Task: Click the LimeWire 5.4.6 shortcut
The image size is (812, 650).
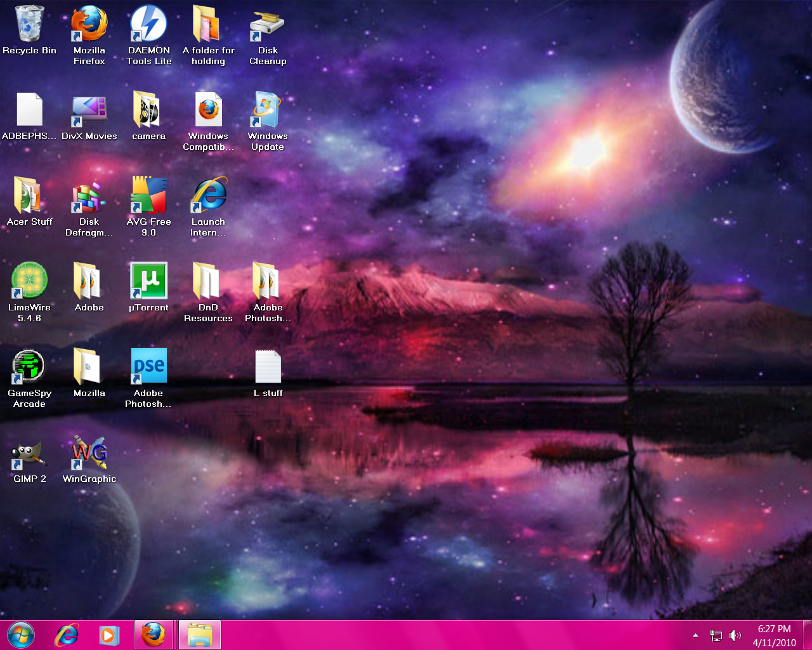Action: tap(29, 281)
